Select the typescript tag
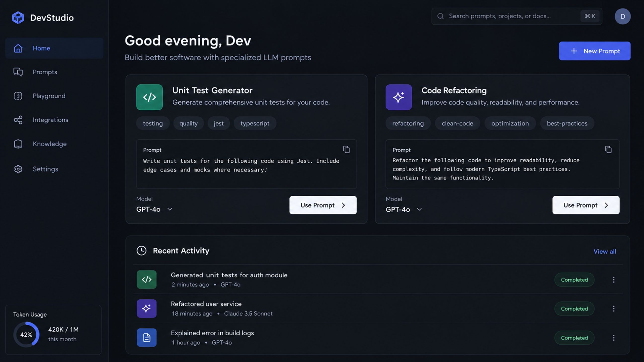 (255, 123)
